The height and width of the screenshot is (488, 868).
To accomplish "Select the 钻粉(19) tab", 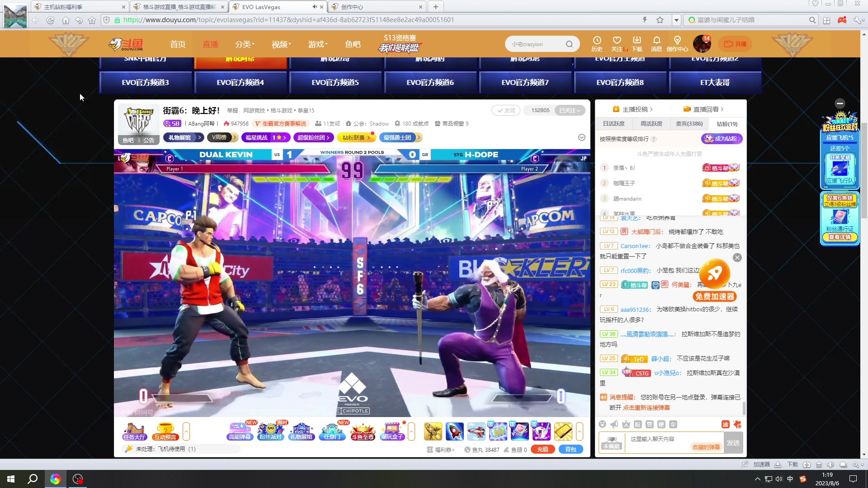I will point(727,124).
